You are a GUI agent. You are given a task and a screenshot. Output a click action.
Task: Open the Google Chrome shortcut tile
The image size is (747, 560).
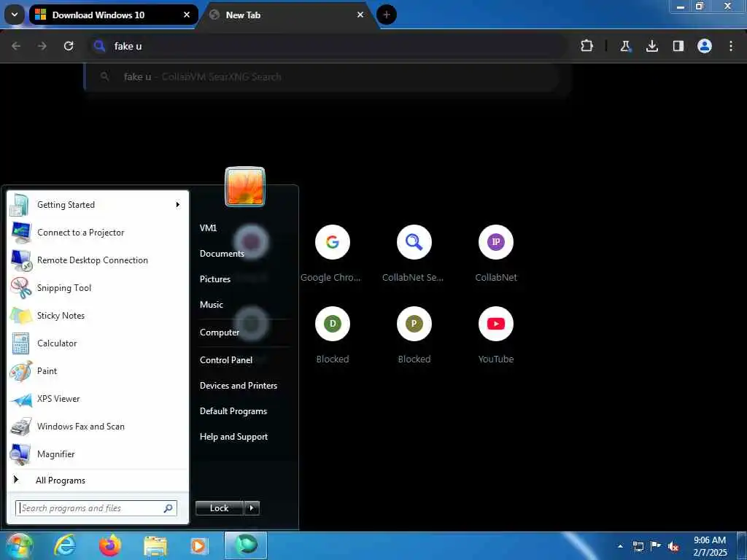(333, 253)
